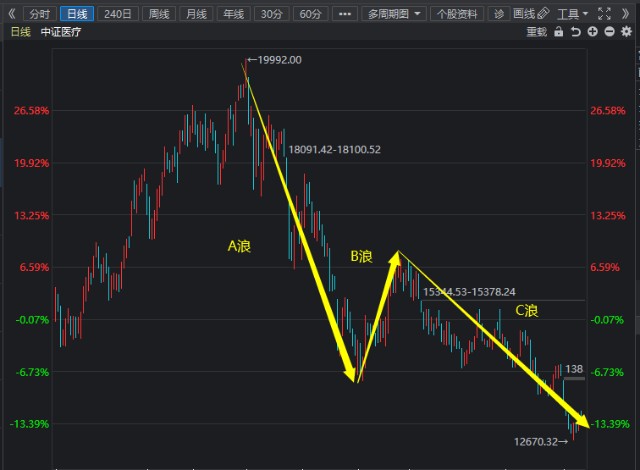This screenshot has height=470, width=640.
Task: Select the 30分 period tab
Action: [270, 14]
